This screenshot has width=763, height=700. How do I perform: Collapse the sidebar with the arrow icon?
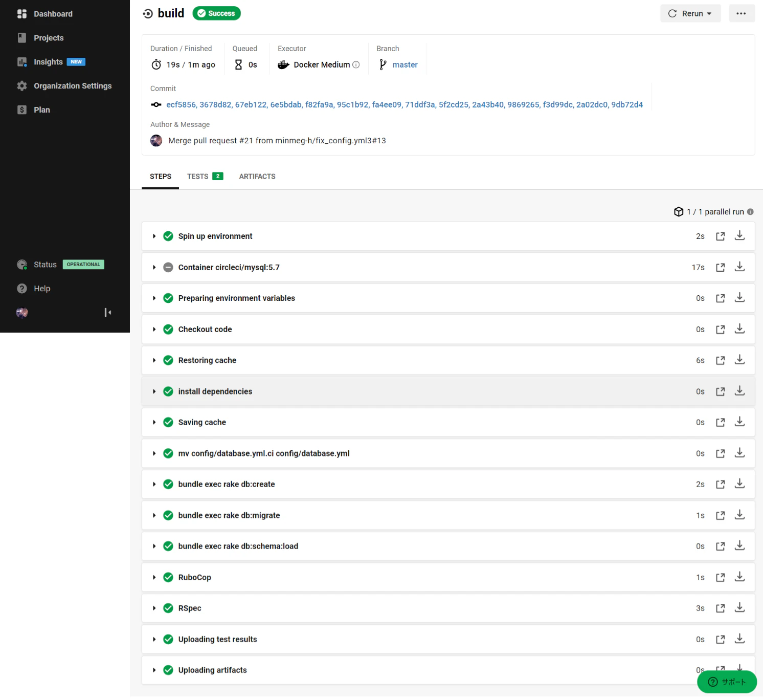tap(108, 313)
